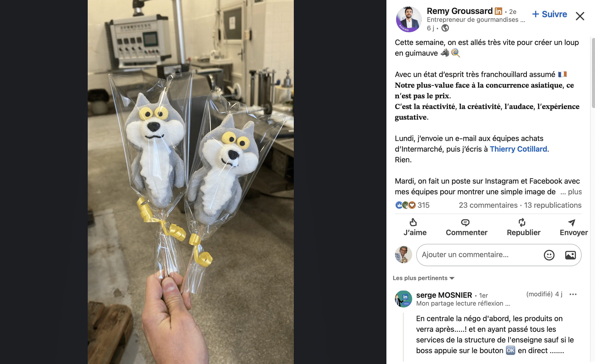Expand the post text with "… plus"
This screenshot has width=595, height=364.
pos(571,192)
